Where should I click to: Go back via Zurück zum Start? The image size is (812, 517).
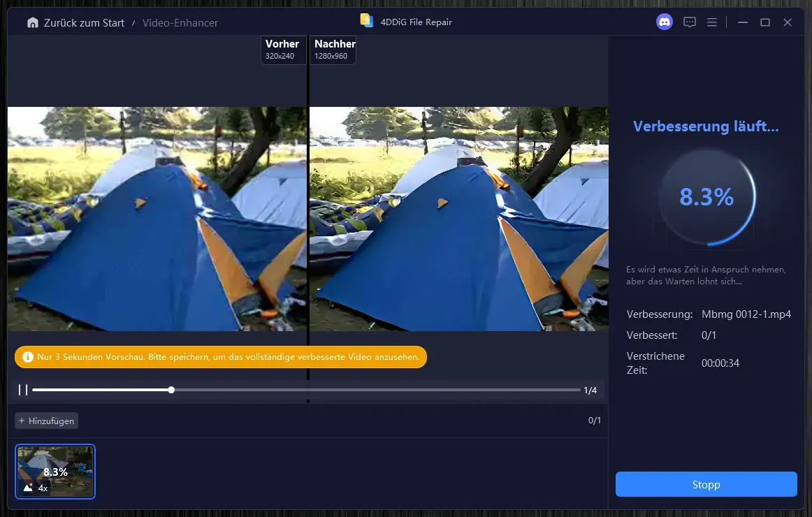83,23
